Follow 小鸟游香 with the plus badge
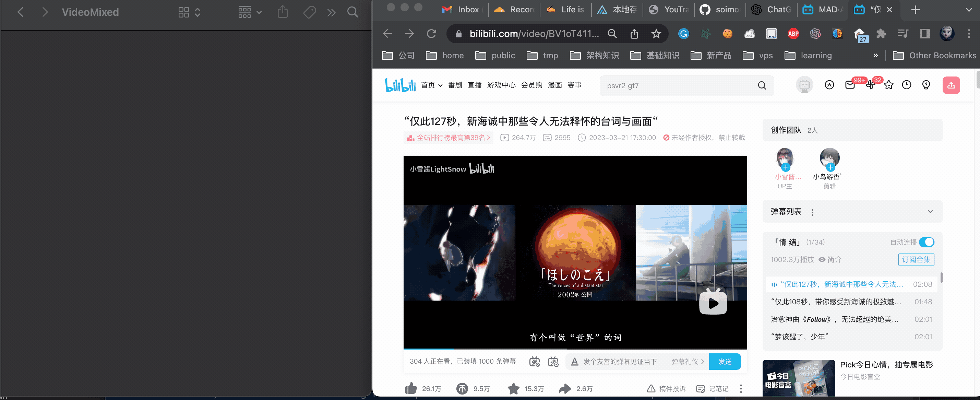 pos(830,167)
